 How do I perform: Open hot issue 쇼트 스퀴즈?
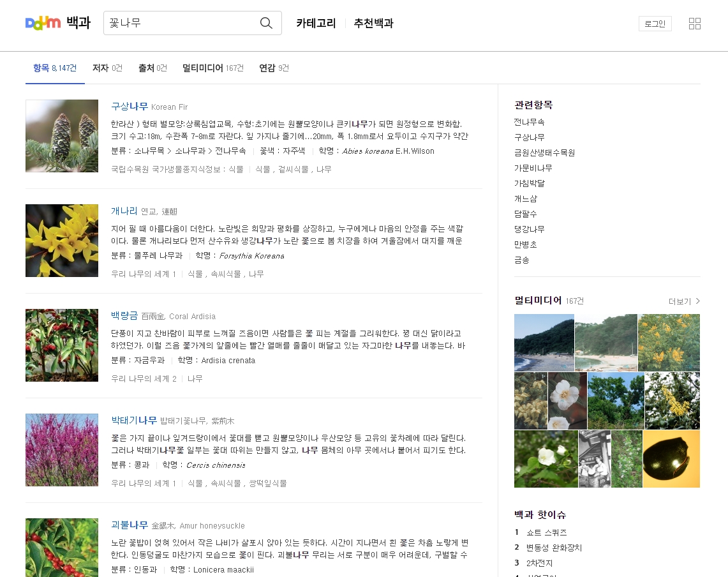coord(546,532)
